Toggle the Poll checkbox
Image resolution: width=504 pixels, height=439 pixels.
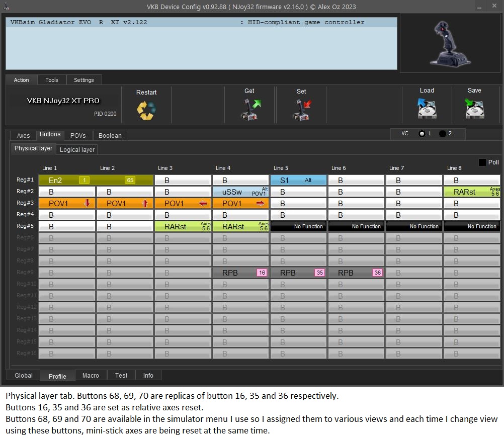pos(482,162)
